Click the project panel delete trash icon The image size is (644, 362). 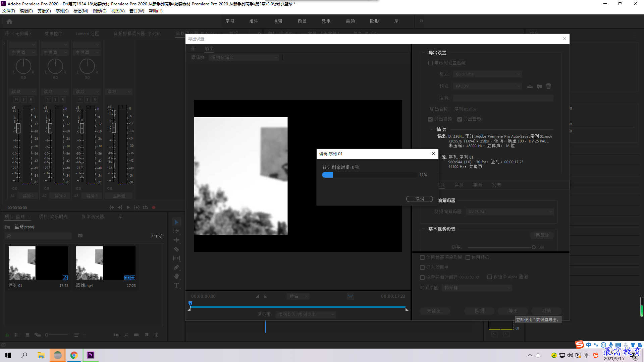coord(156,335)
